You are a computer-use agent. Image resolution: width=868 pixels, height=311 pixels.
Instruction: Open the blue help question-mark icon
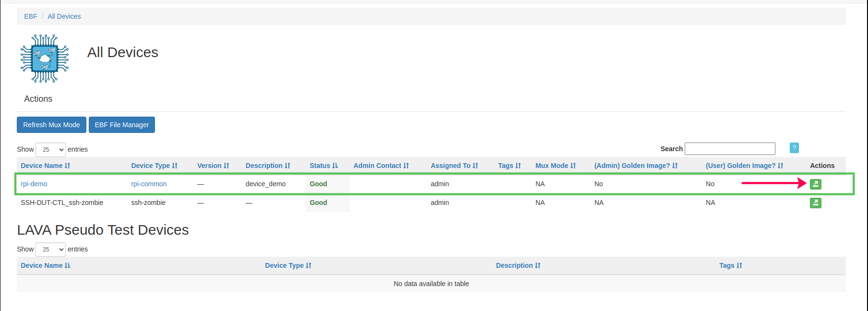(x=794, y=148)
